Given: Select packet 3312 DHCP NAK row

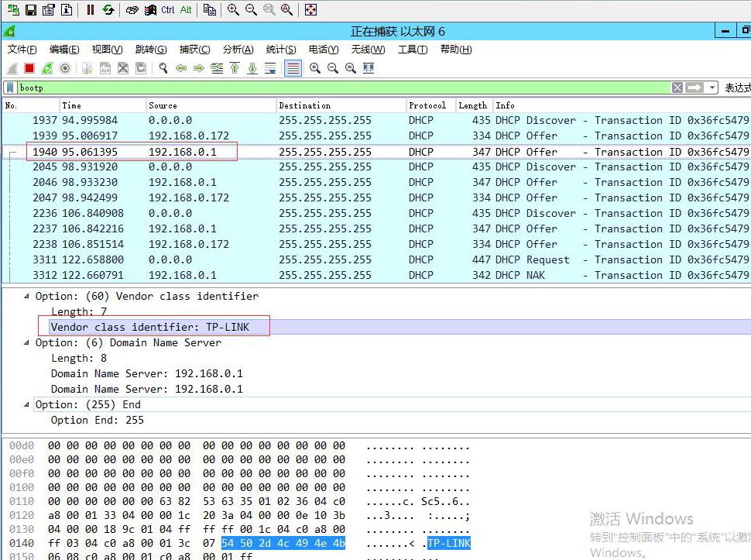Looking at the screenshot, I should click(376, 275).
